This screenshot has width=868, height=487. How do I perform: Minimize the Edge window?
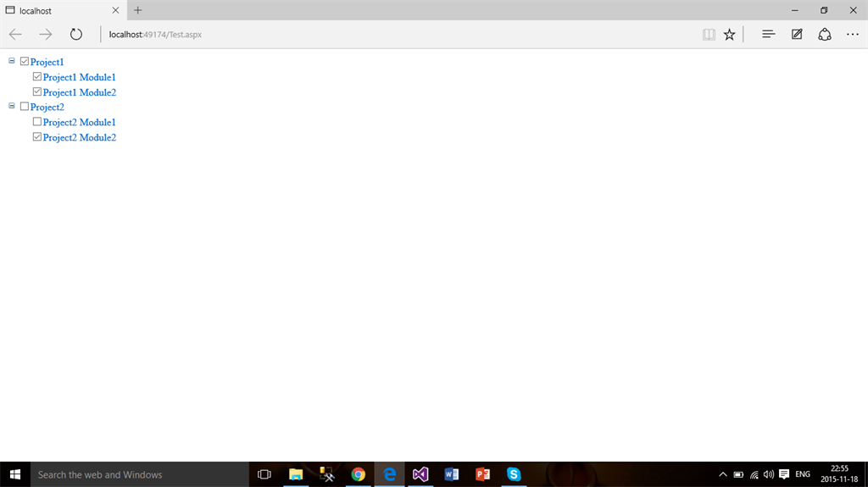pos(795,10)
